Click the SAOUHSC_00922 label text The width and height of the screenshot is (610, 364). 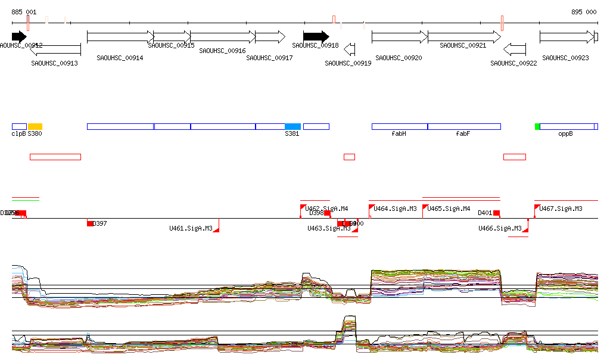pyautogui.click(x=513, y=63)
